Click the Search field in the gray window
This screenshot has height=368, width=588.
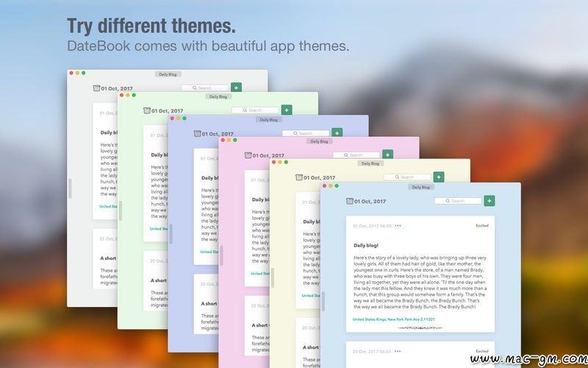coord(205,88)
